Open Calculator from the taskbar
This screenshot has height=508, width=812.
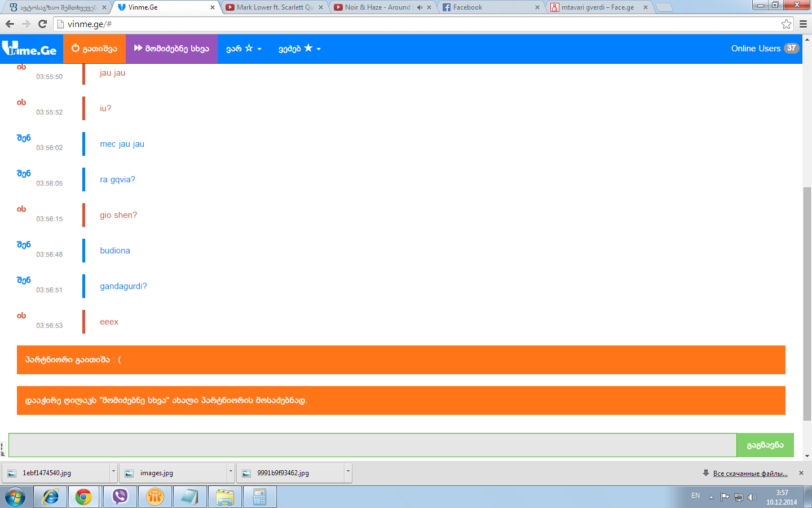coord(259,497)
